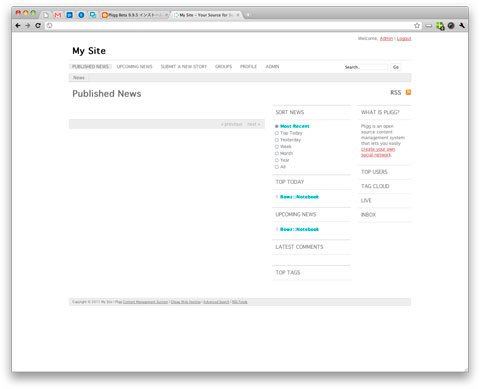
Task: Open the Profile navigation item
Action: [248, 67]
